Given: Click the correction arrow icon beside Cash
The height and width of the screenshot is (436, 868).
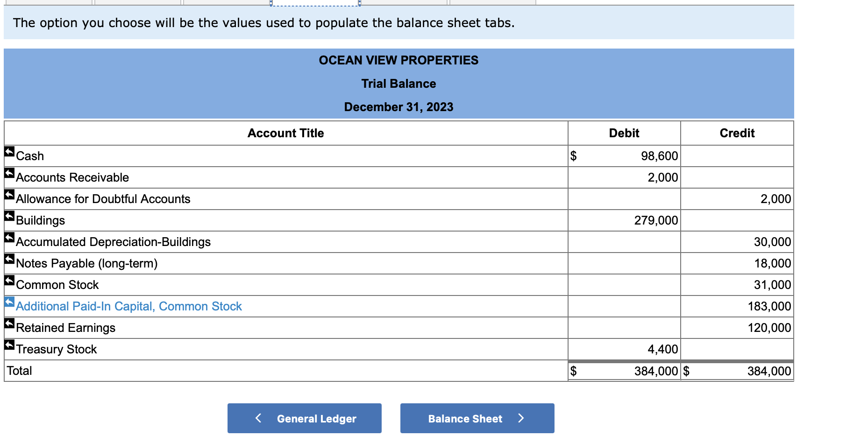Looking at the screenshot, I should pos(9,151).
